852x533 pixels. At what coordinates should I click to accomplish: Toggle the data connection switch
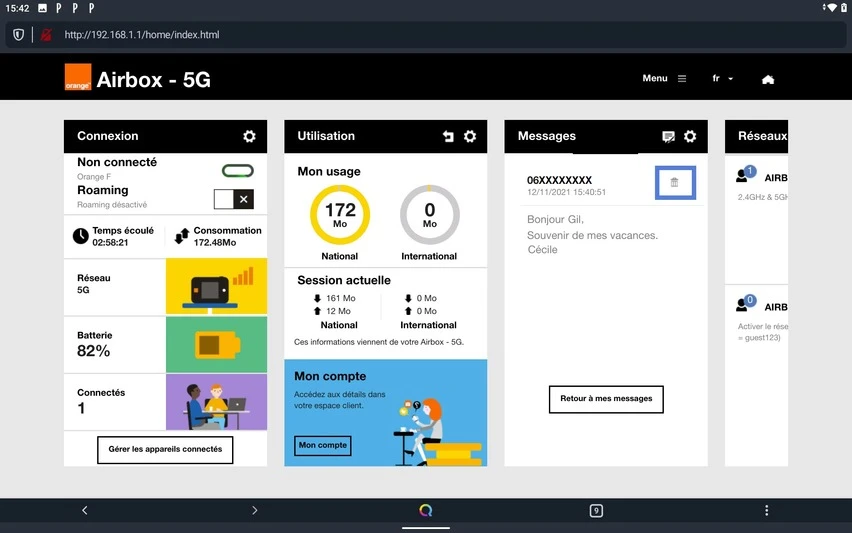click(x=237, y=171)
